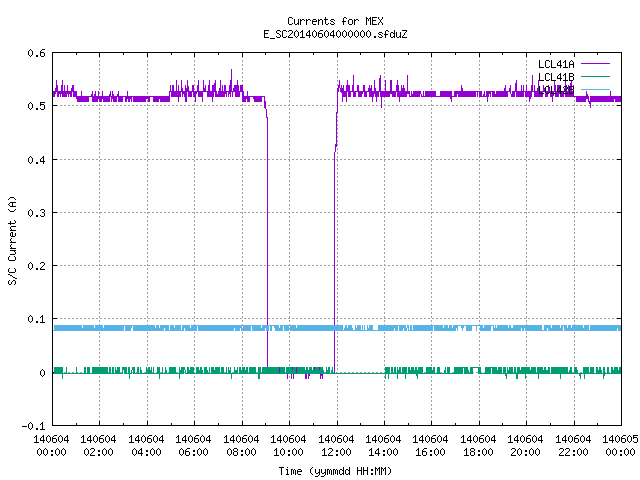Click the x-axis label 'Time (yymmdd HH:MM)'
This screenshot has width=640, height=480.
click(335, 471)
